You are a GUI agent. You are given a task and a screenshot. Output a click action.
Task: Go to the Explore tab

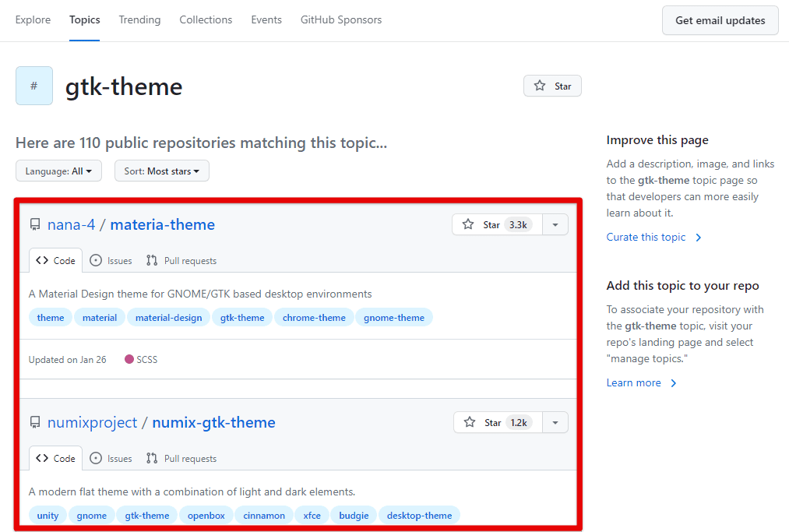coord(33,19)
